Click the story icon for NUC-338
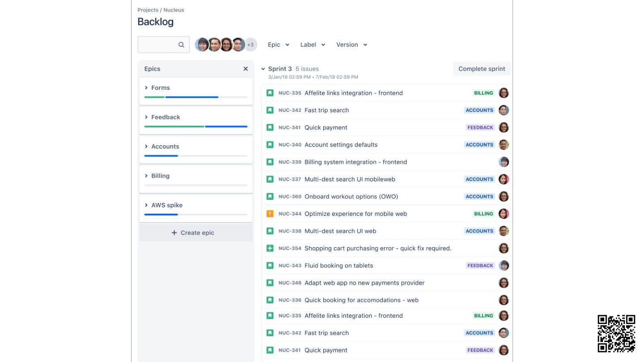This screenshot has width=644, height=362. pos(270,231)
